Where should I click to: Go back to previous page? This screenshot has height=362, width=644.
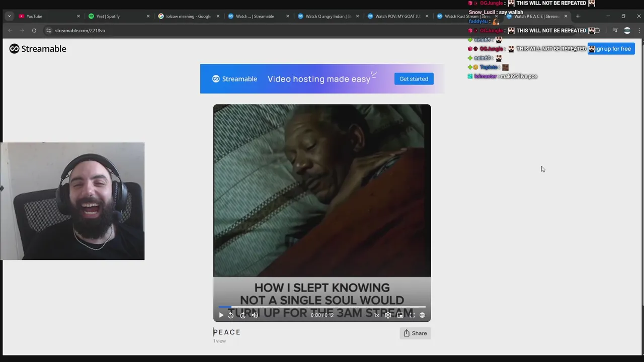(x=10, y=31)
